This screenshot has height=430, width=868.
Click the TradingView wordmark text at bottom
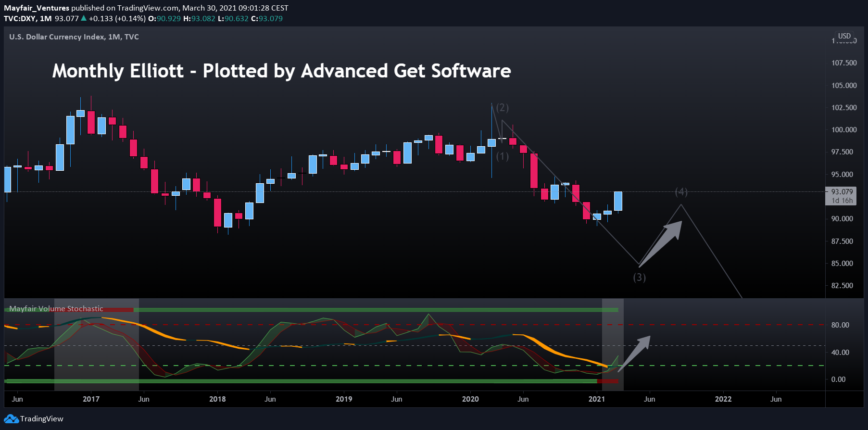click(x=42, y=419)
